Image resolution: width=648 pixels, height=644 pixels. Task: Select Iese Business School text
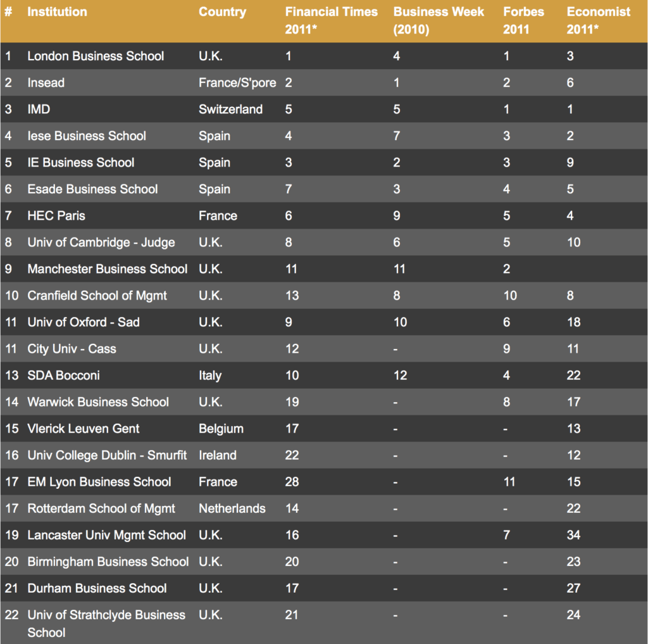tap(86, 136)
